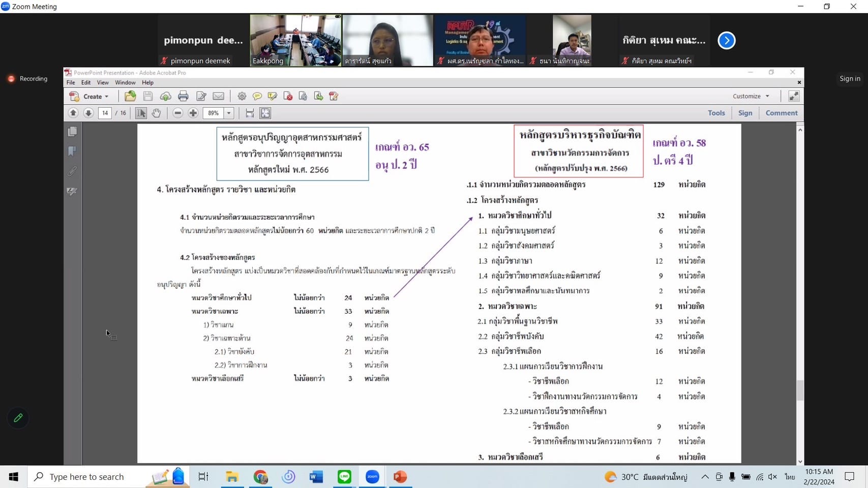Click the page number input field
Viewport: 868px width, 488px height.
coord(105,113)
